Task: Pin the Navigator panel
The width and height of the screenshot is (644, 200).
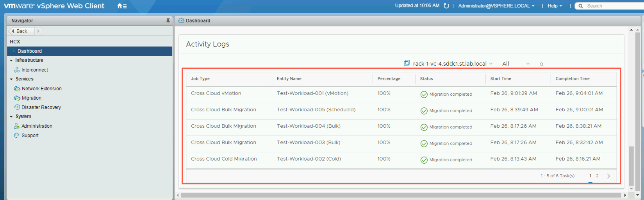Action: [x=168, y=21]
